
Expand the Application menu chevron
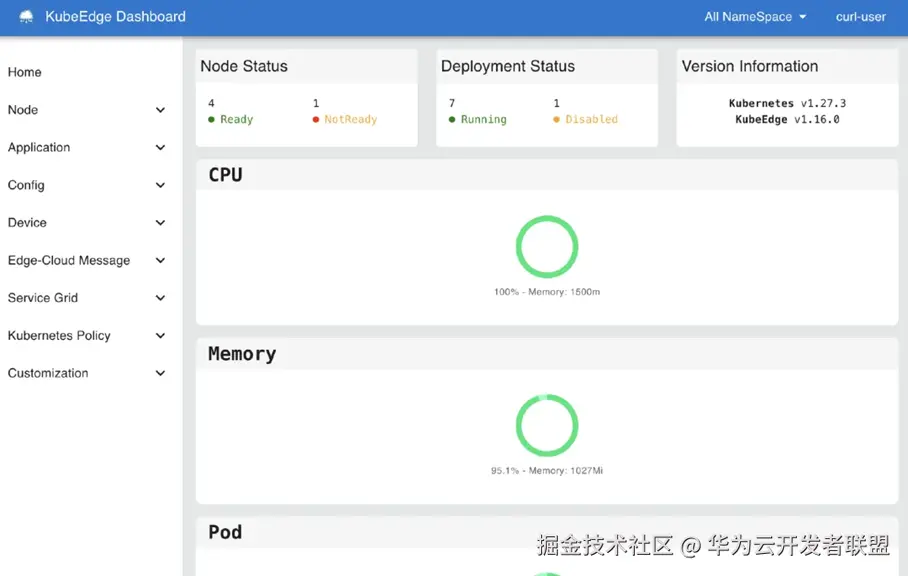point(160,148)
